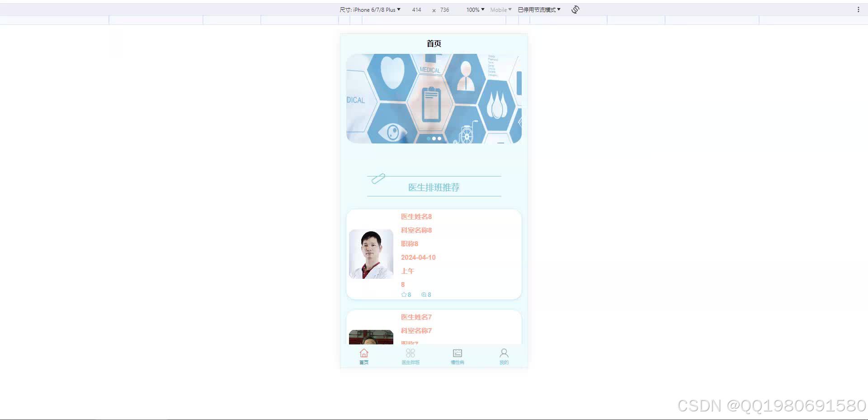Open the Mobile device type menu
Screen dimensions: 868x420
click(x=500, y=10)
